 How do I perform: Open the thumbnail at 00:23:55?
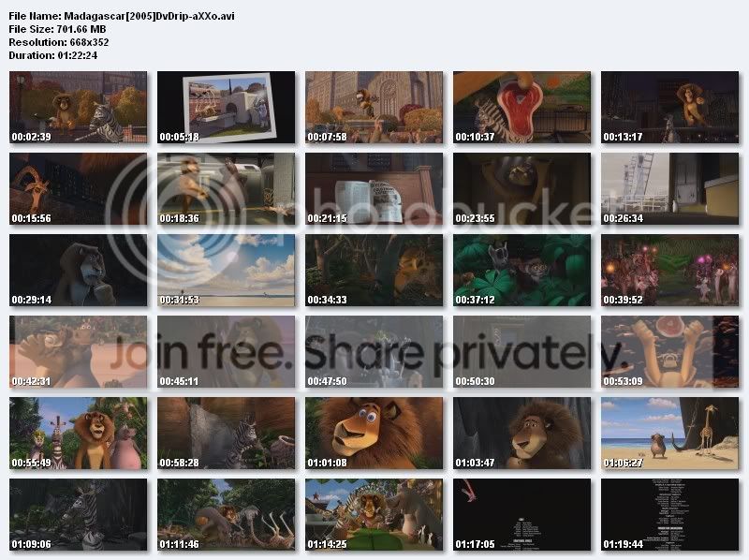[x=522, y=189]
